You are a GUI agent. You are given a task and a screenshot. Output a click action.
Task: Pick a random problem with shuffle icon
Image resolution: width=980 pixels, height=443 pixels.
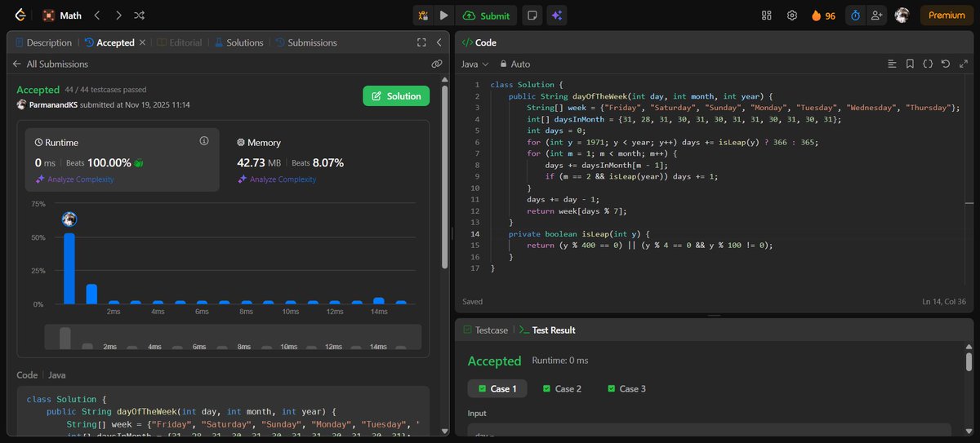[140, 15]
